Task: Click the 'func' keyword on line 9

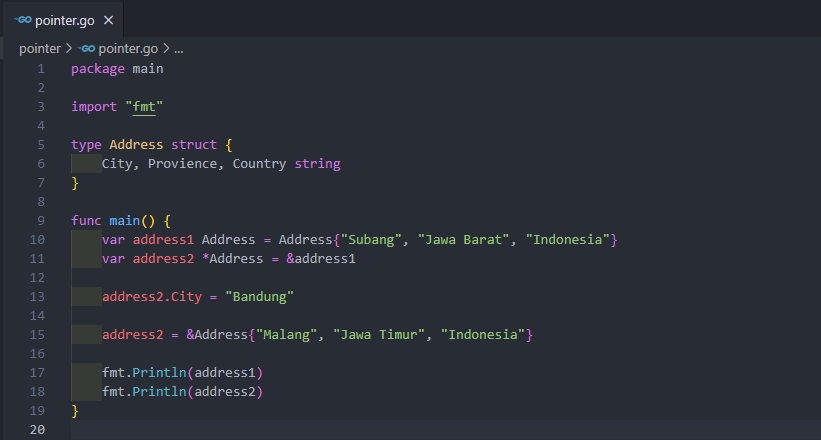Action: 86,221
